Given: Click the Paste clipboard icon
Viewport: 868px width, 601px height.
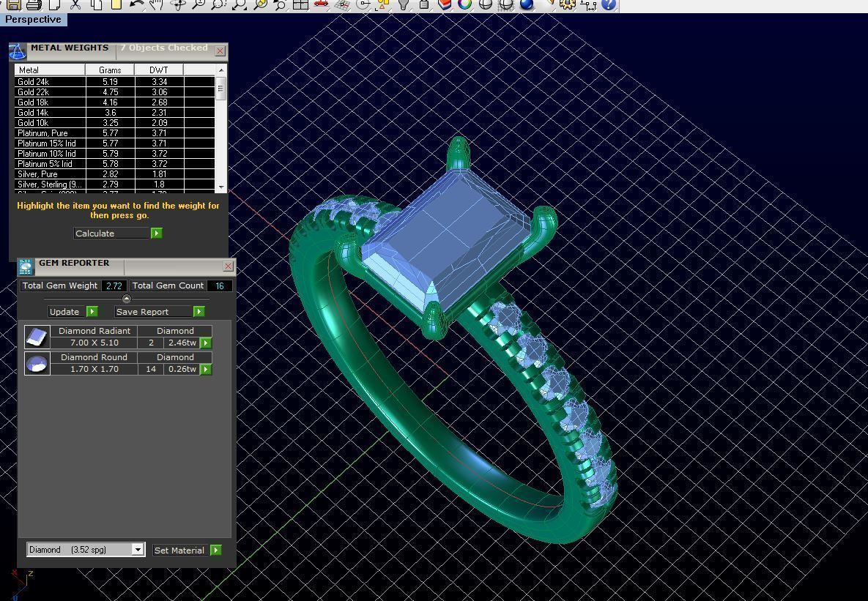Looking at the screenshot, I should click(116, 4).
